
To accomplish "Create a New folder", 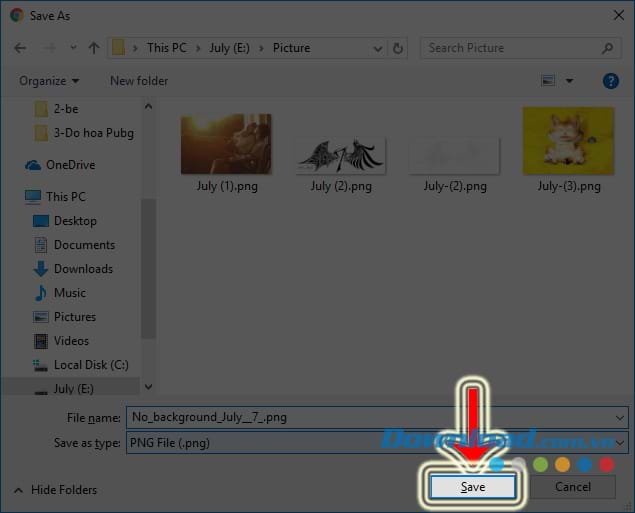I will (139, 81).
